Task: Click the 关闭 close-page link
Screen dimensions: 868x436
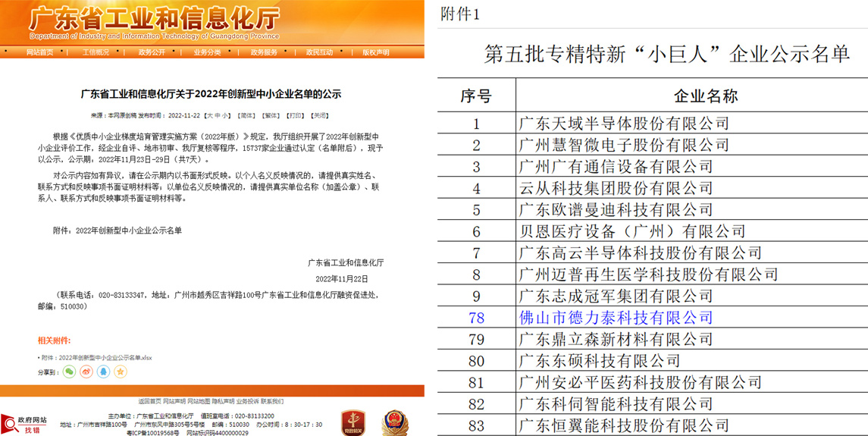Action: [320, 116]
